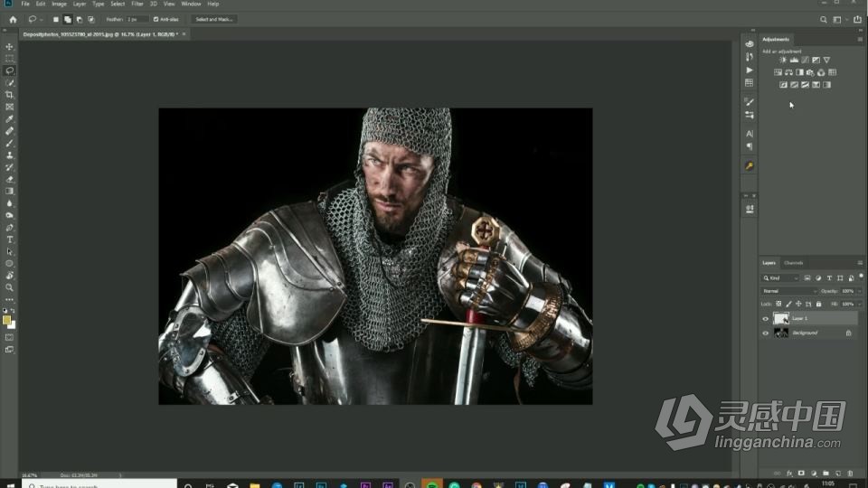Open the Window menu
The width and height of the screenshot is (868, 488).
(x=191, y=4)
